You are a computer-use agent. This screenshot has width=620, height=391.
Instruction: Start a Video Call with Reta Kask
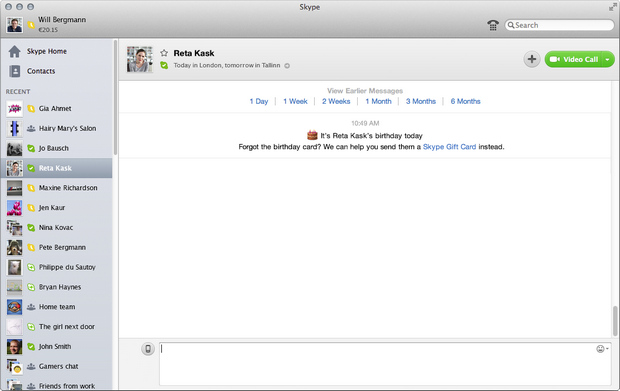pyautogui.click(x=573, y=59)
